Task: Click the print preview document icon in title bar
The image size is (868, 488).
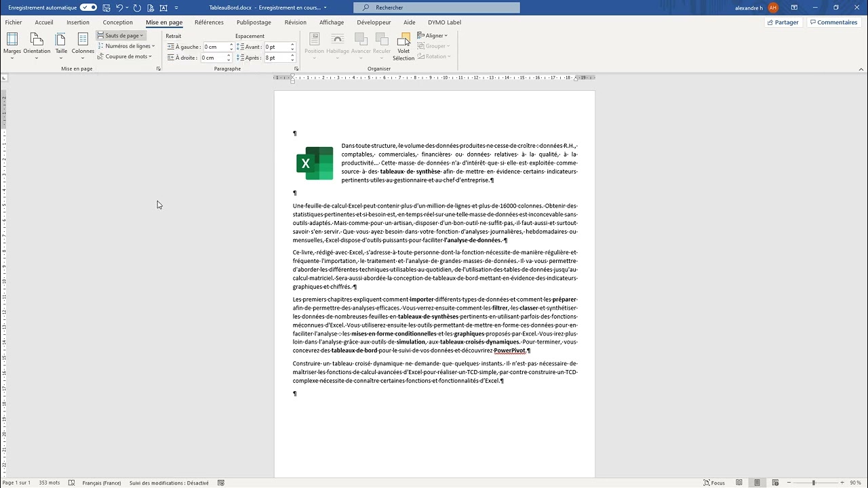Action: click(150, 7)
